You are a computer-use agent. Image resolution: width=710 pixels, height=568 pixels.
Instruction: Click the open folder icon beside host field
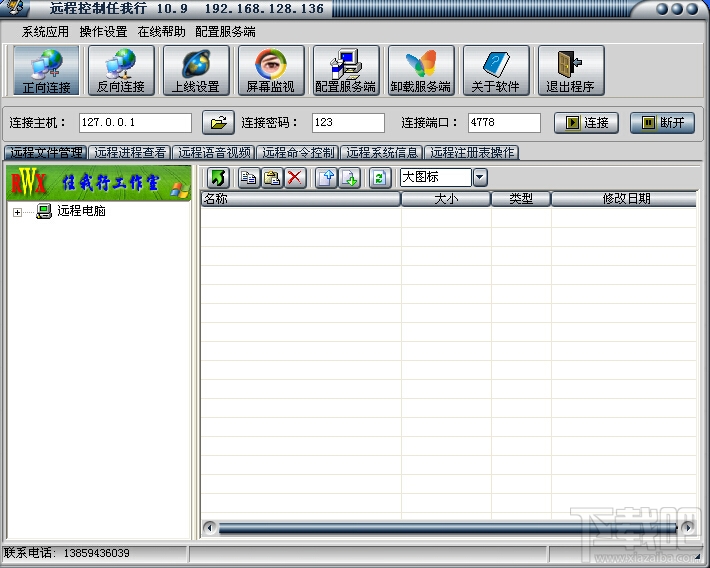tap(218, 123)
